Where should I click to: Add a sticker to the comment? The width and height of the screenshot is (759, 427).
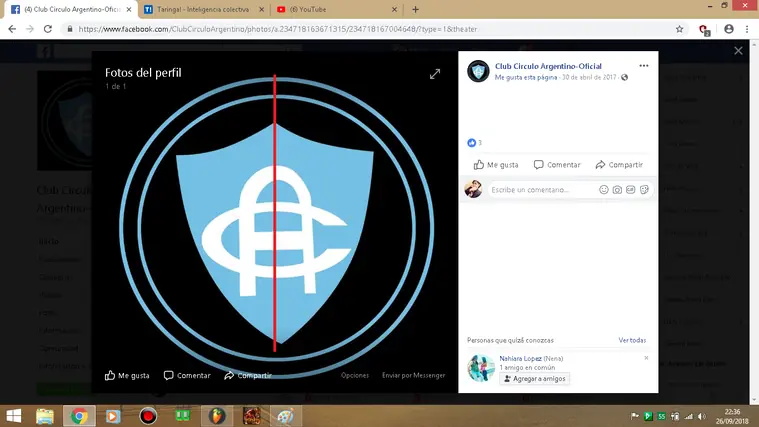[644, 190]
